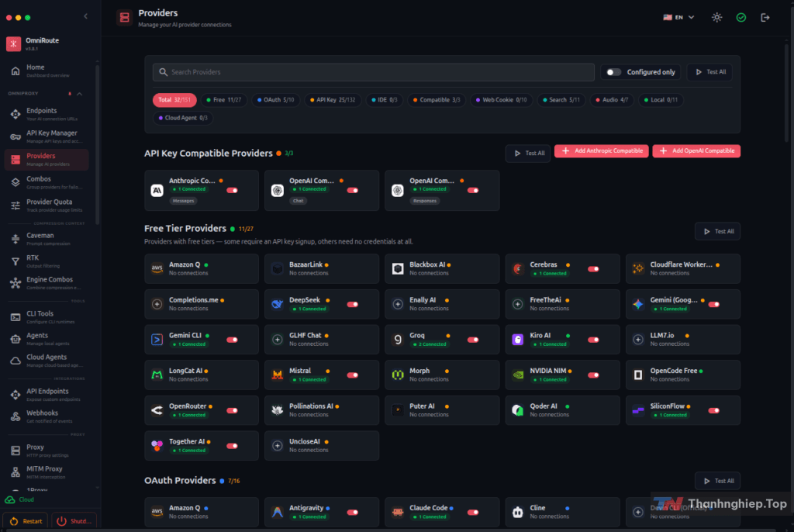This screenshot has width=794, height=532.
Task: Toggle the SiliconFlow provider switch
Action: (714, 411)
